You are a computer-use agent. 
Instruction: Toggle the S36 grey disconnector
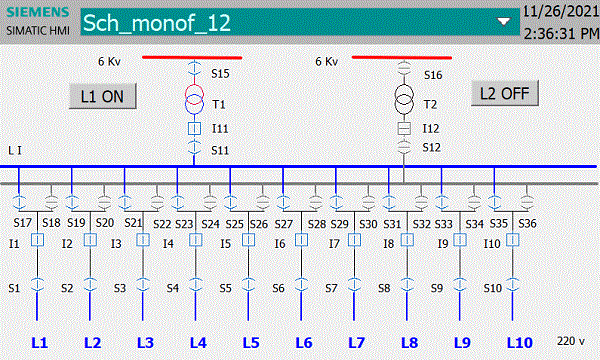[x=527, y=202]
